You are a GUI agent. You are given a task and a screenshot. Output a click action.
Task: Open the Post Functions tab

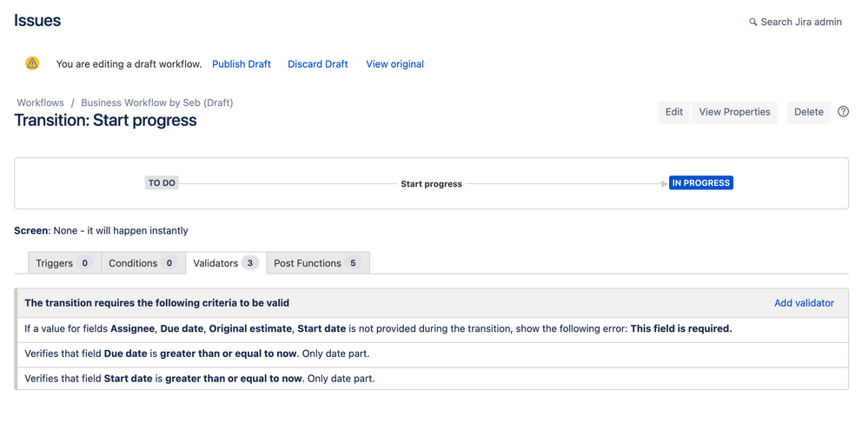pyautogui.click(x=318, y=263)
